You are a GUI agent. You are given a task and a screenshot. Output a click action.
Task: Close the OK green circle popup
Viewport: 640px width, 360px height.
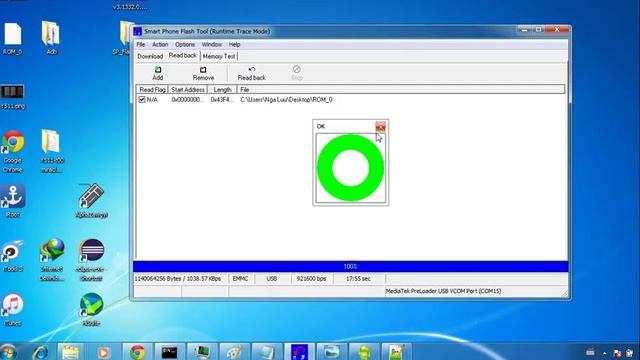coord(380,127)
